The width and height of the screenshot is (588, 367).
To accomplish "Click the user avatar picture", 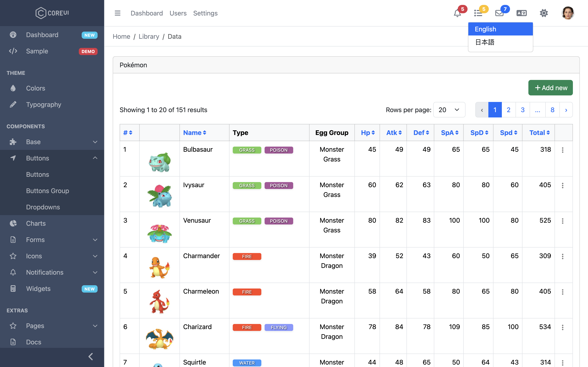I will pos(568,13).
